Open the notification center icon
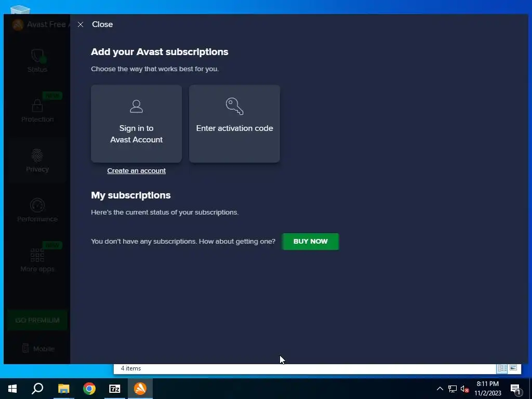This screenshot has width=532, height=399. (x=515, y=389)
